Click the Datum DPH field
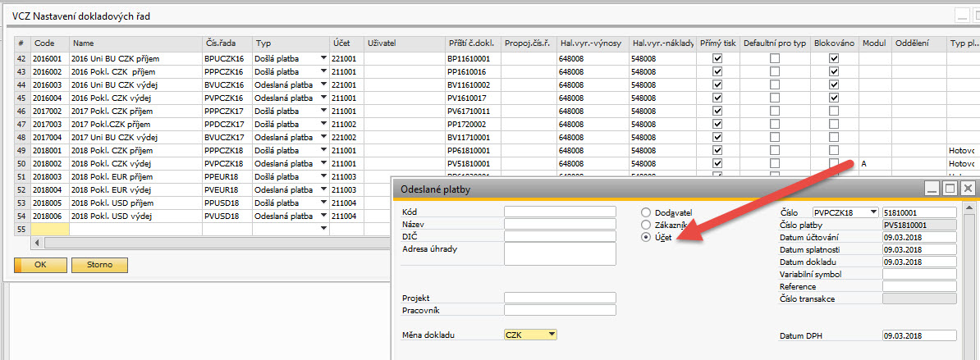Screen dimensions: 980x360 click(x=919, y=335)
